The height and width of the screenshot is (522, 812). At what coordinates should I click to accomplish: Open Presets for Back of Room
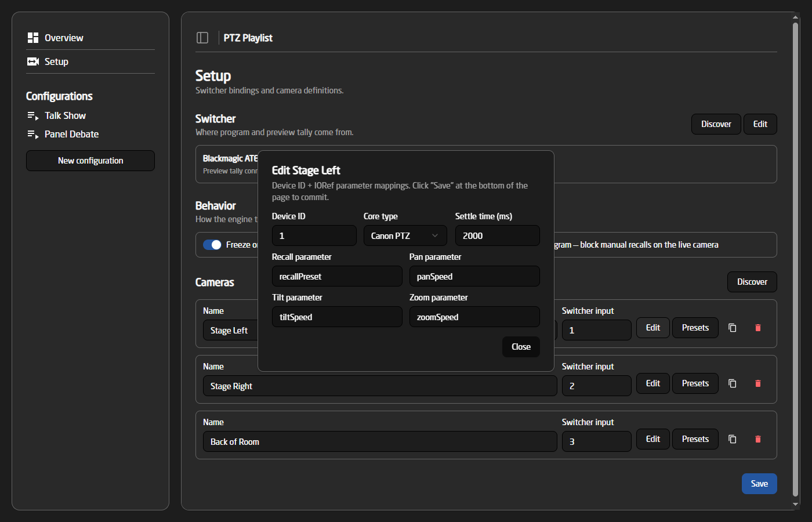coord(695,439)
